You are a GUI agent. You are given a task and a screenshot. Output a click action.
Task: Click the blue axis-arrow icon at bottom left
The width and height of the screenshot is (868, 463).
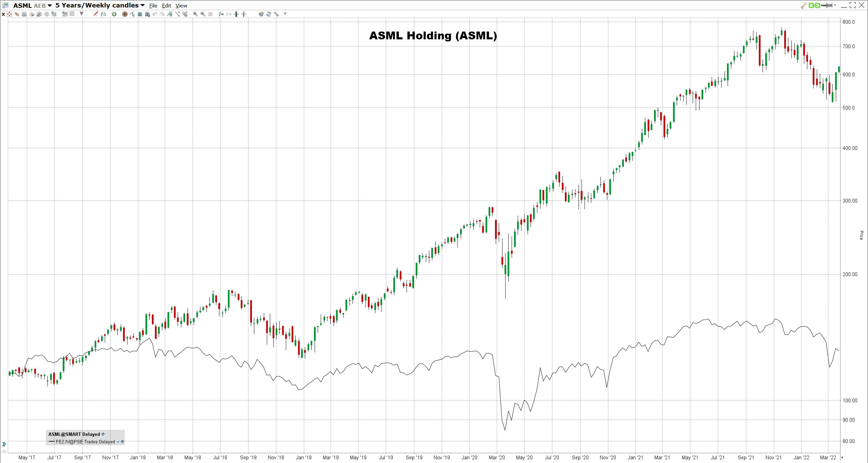[x=4, y=444]
